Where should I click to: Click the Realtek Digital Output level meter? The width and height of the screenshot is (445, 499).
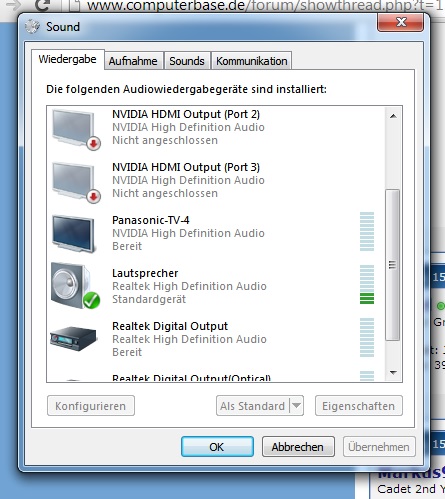[367, 338]
